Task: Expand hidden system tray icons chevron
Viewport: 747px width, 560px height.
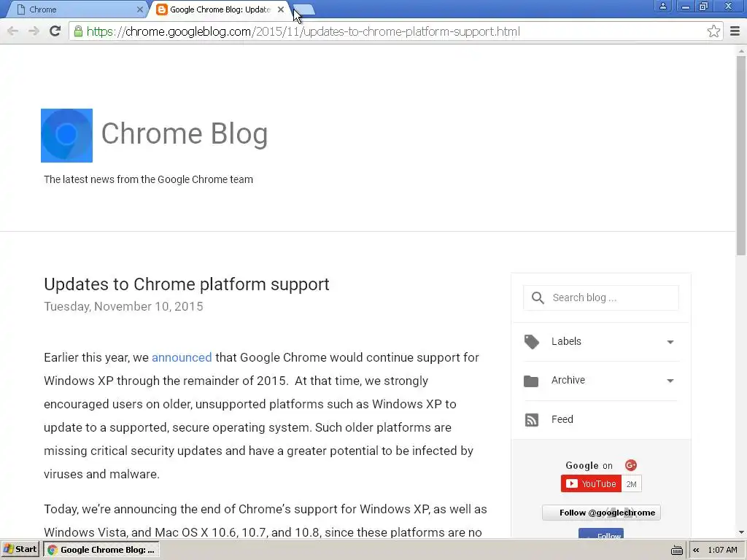Action: click(696, 551)
